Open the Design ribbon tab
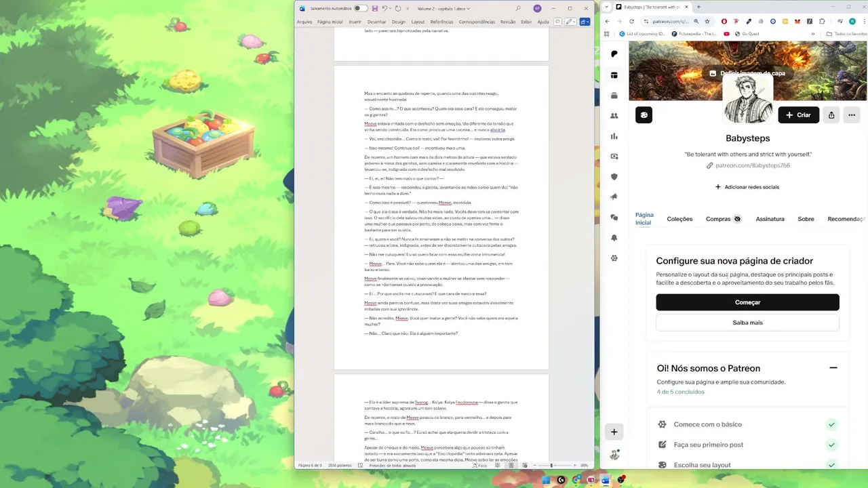This screenshot has width=868, height=488. pyautogui.click(x=398, y=22)
